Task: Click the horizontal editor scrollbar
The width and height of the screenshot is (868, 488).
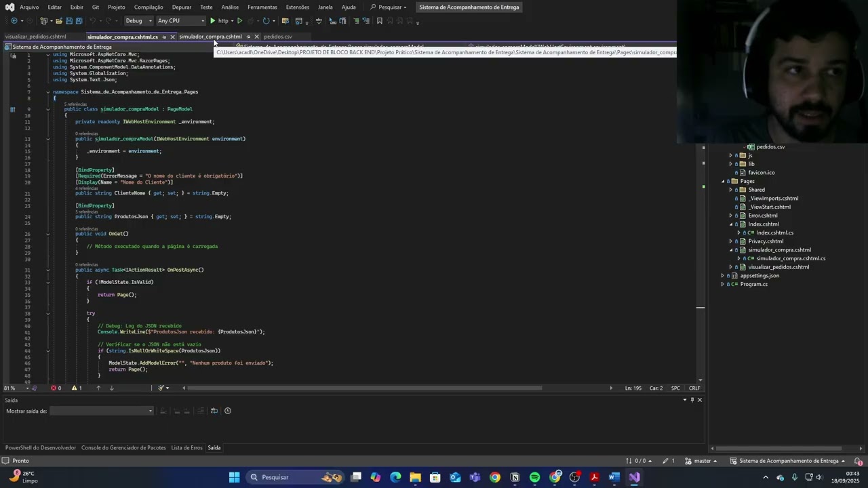Action: click(x=365, y=388)
